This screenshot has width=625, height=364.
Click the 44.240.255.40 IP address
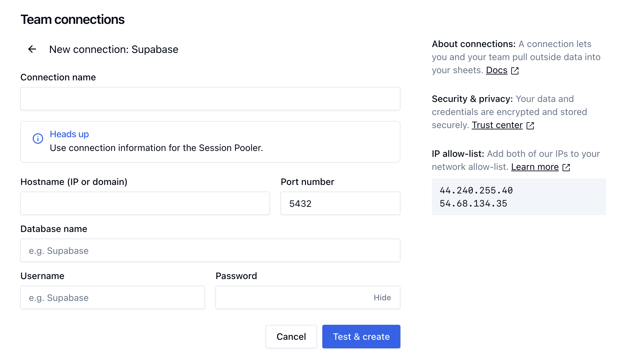coord(476,190)
